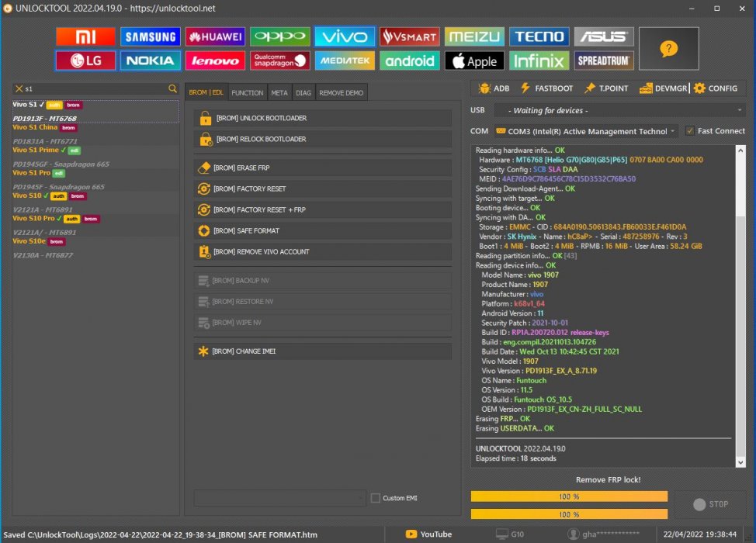This screenshot has height=543, width=756.
Task: Click the magnifier search icon
Action: (x=172, y=88)
